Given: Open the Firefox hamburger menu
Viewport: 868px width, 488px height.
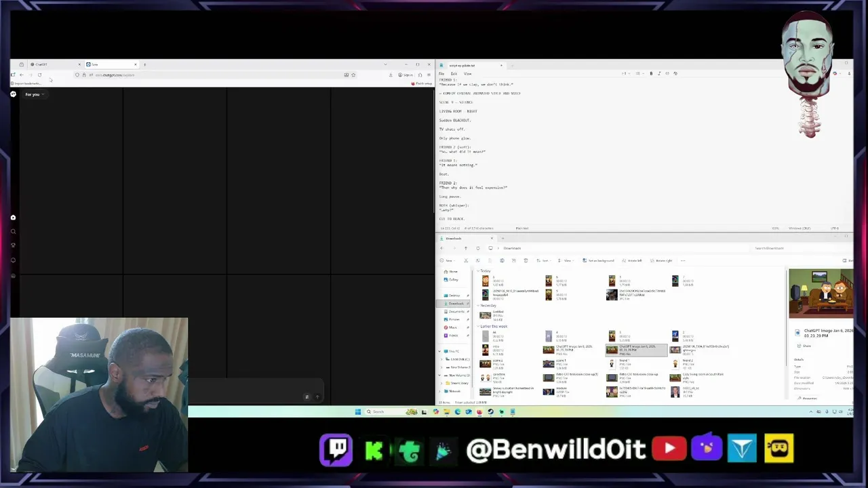Looking at the screenshot, I should click(429, 75).
